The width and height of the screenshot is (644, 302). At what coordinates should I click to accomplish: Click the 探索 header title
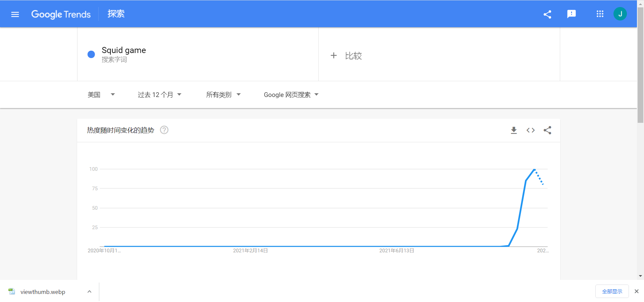click(x=116, y=14)
